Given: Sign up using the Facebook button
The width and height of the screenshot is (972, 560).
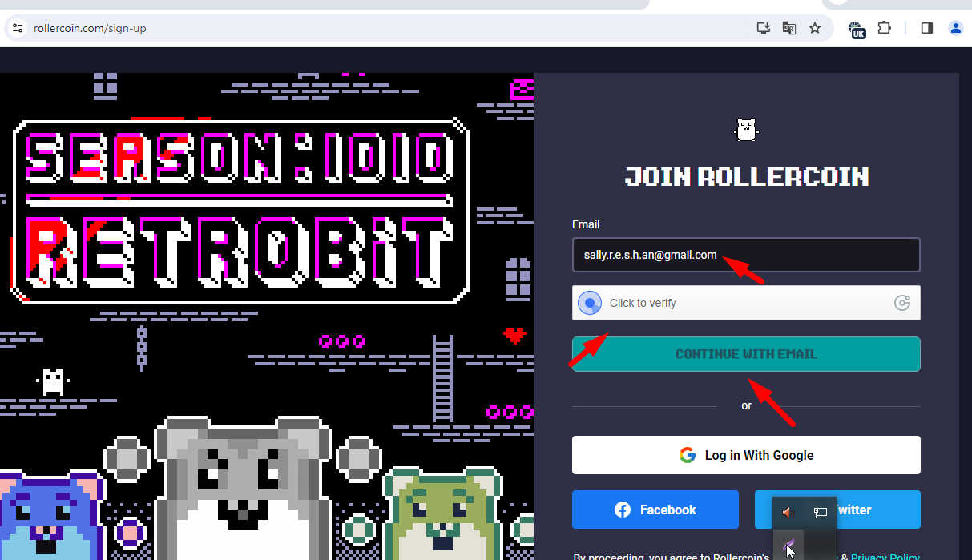Looking at the screenshot, I should 655,510.
